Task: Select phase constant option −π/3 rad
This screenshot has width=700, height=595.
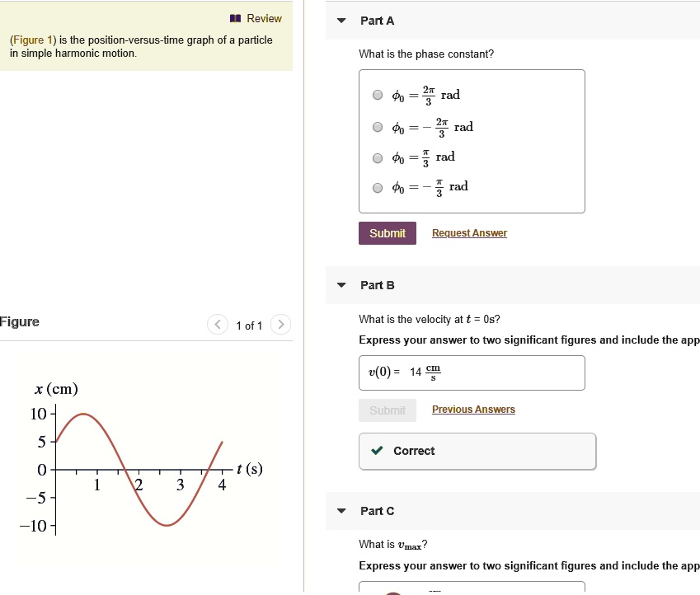Action: click(377, 188)
